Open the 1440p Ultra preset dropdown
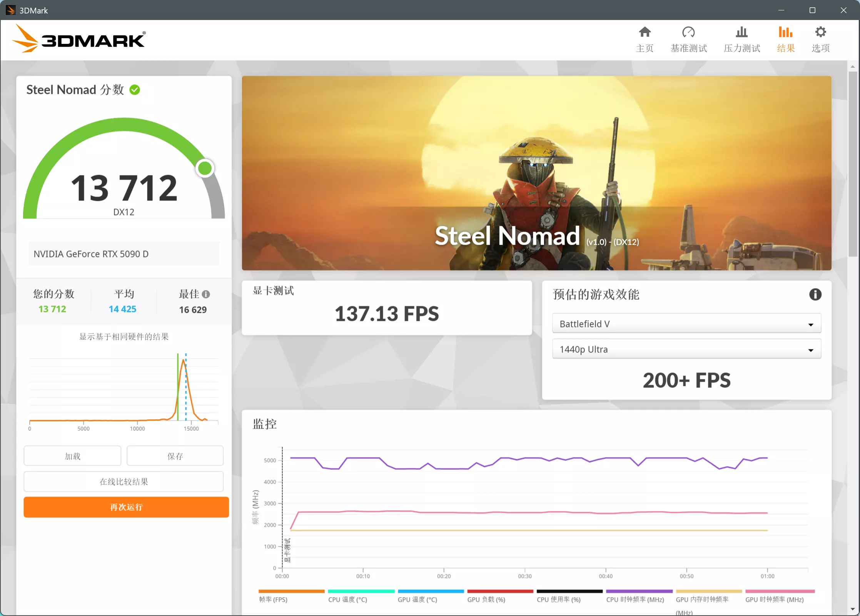The height and width of the screenshot is (616, 860). (686, 349)
